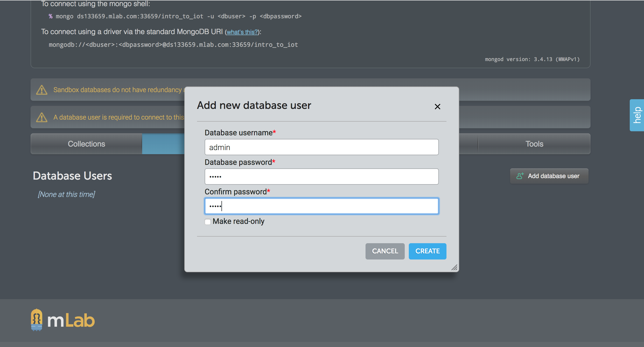This screenshot has width=644, height=347.
Task: Close the Add new database user dialog
Action: pyautogui.click(x=437, y=107)
